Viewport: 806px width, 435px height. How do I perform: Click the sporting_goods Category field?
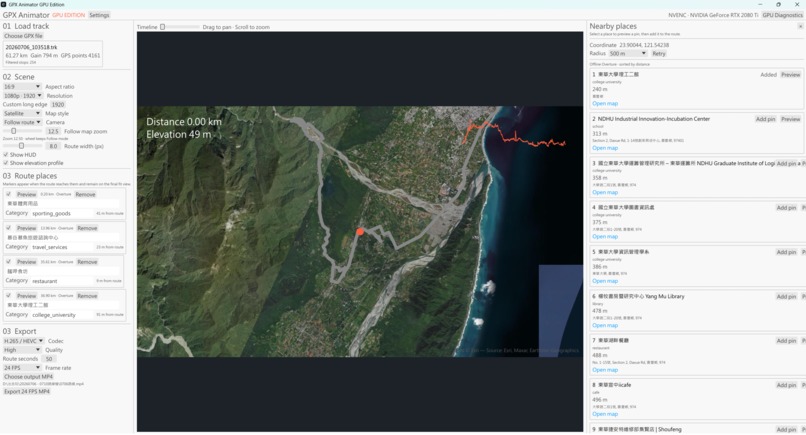[62, 213]
